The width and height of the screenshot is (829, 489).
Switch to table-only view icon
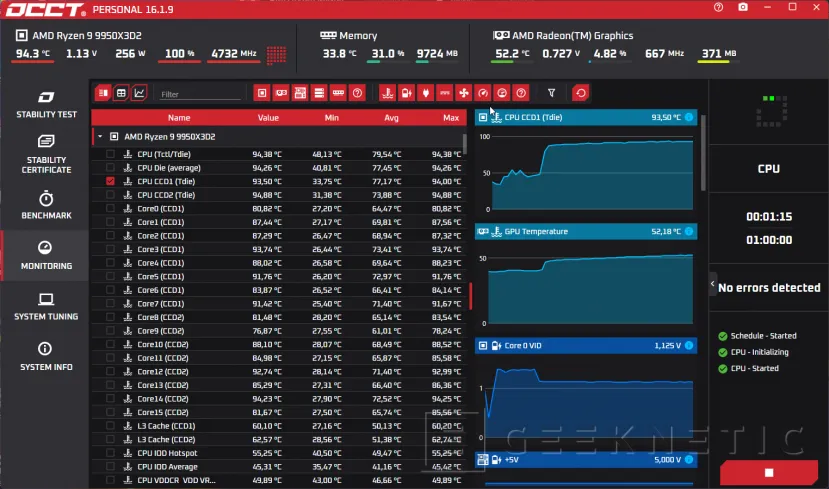[x=121, y=93]
